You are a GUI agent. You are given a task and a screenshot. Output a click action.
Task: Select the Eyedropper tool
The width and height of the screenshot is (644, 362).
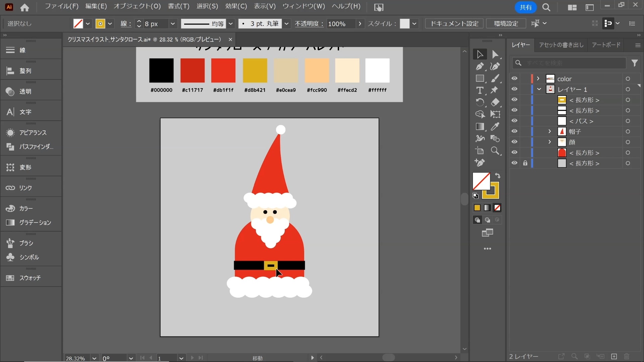point(495,127)
